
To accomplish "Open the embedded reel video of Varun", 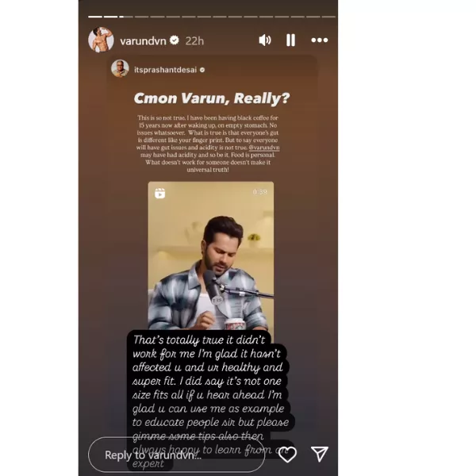I will [x=211, y=255].
